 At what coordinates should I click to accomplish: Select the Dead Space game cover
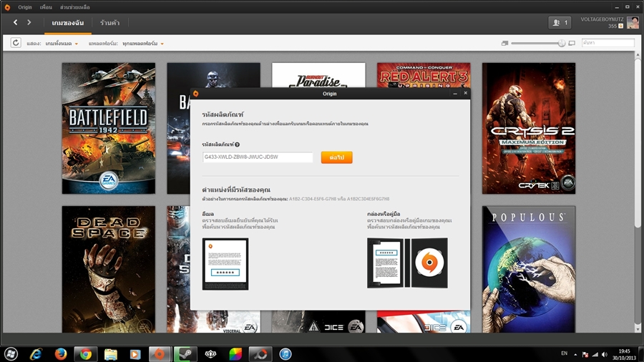(x=109, y=269)
